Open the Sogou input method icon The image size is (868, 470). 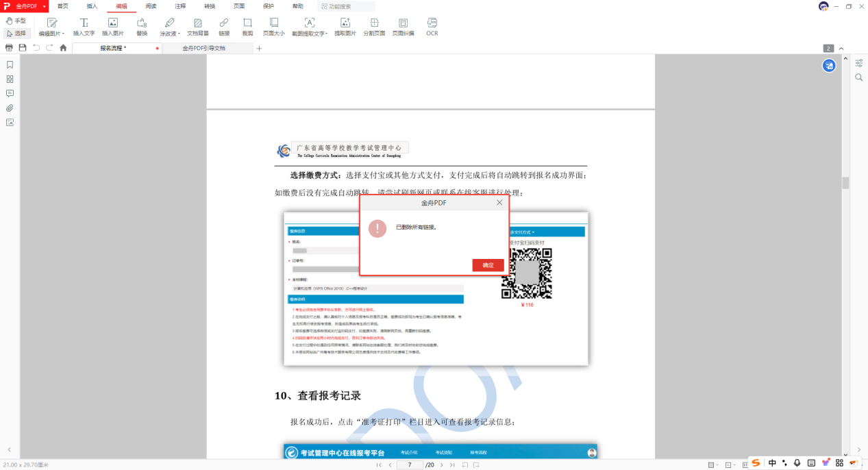[x=756, y=463]
